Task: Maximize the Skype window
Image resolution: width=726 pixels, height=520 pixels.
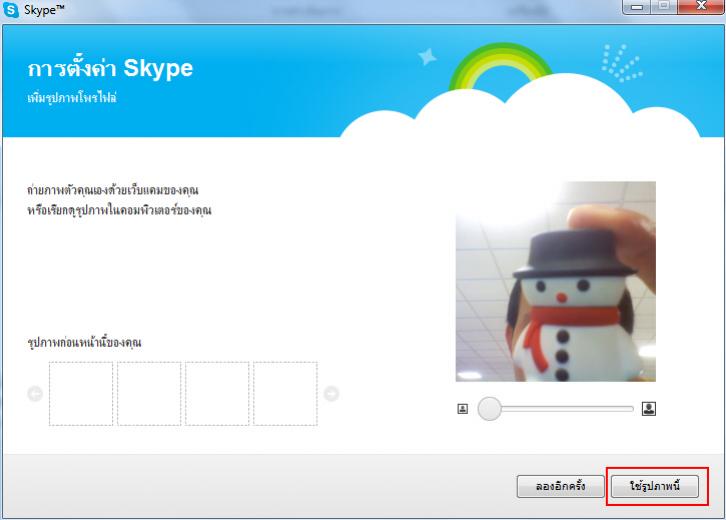Action: tap(664, 6)
